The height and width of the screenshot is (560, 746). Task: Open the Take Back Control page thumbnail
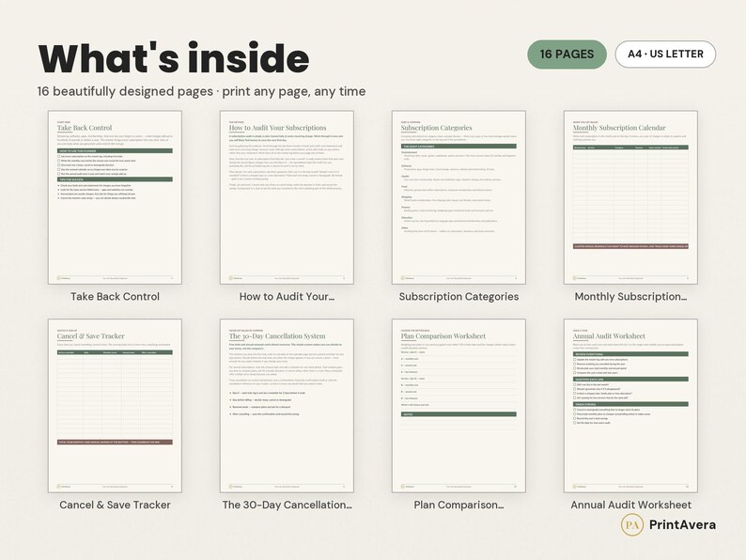point(115,197)
